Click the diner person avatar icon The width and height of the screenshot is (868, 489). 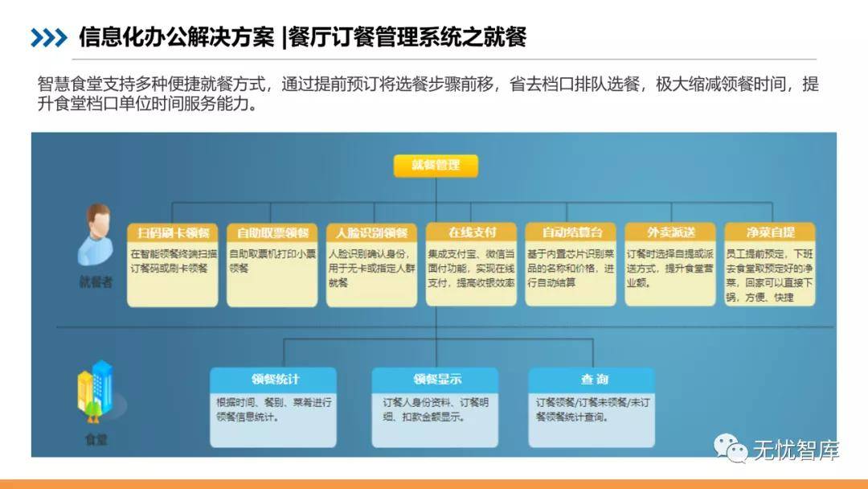pyautogui.click(x=96, y=235)
